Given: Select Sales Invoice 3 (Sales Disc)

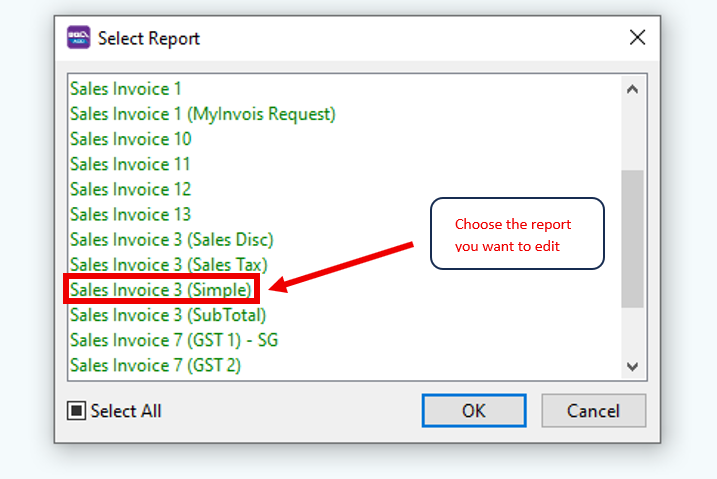Looking at the screenshot, I should 171,240.
